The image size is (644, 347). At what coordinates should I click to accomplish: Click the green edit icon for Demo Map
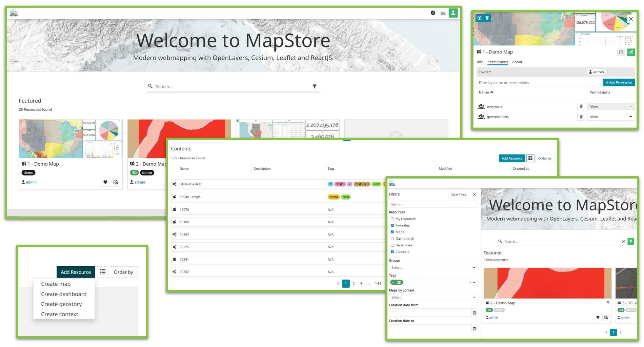631,52
